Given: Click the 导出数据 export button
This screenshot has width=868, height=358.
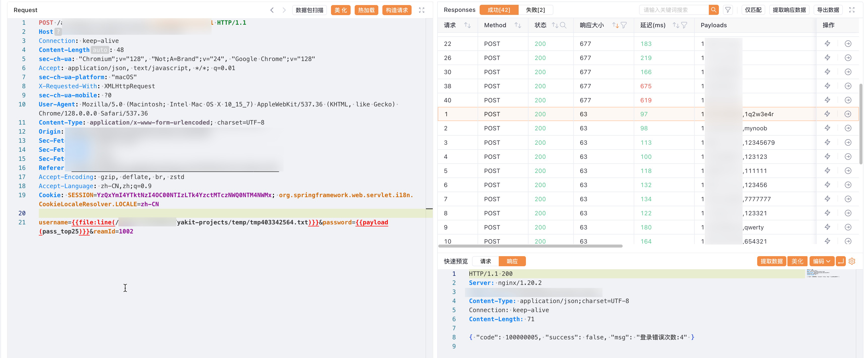Looking at the screenshot, I should 828,10.
